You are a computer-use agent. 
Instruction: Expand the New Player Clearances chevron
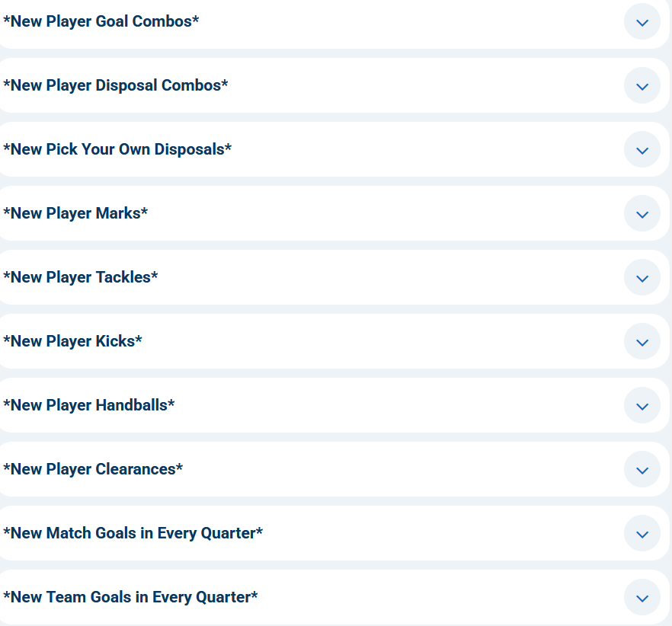(642, 470)
